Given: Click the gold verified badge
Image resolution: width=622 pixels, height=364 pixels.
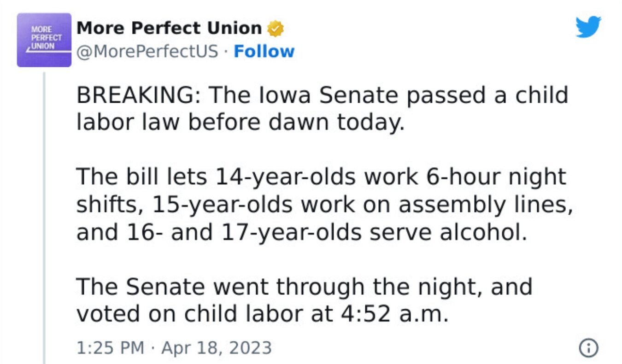Looking at the screenshot, I should (x=276, y=29).
